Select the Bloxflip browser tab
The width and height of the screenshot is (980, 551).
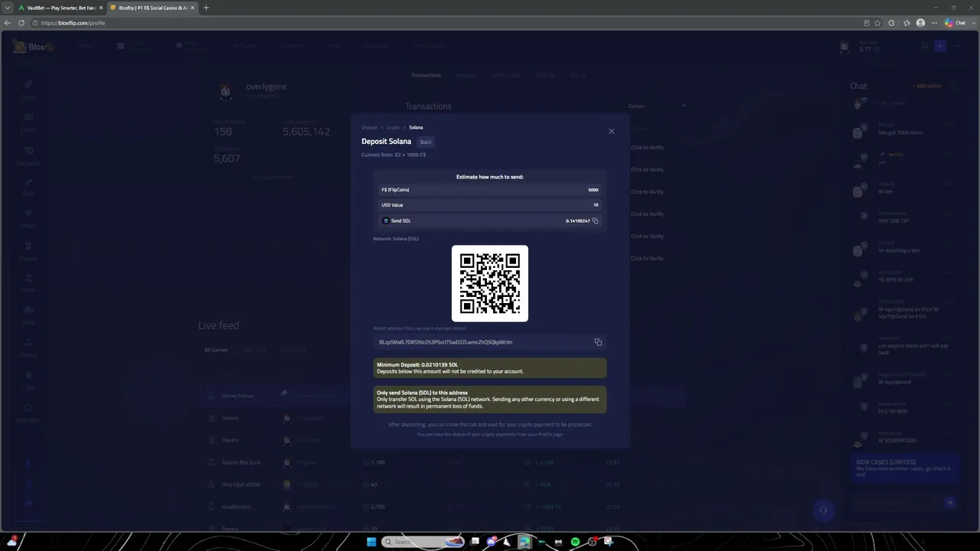click(151, 8)
